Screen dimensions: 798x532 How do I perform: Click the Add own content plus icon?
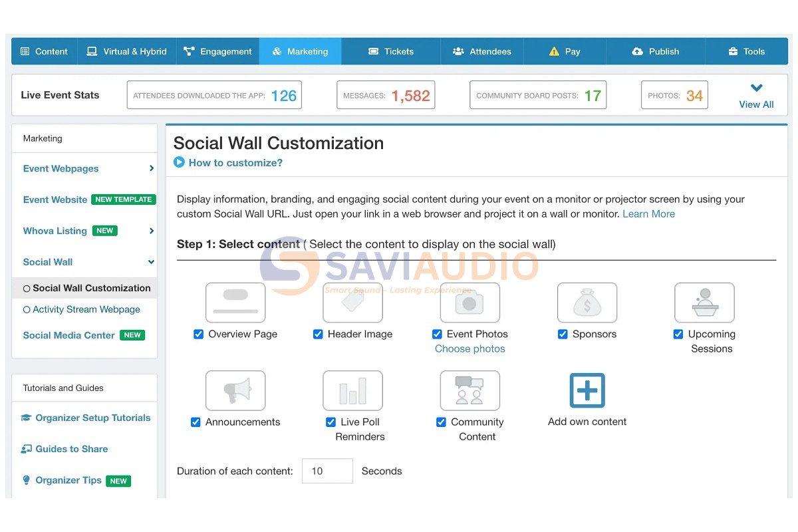tap(587, 390)
